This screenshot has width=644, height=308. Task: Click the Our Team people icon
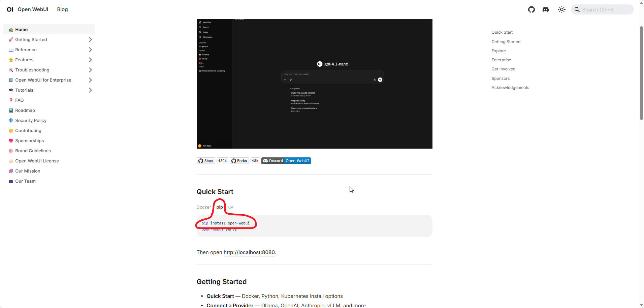coord(11,181)
